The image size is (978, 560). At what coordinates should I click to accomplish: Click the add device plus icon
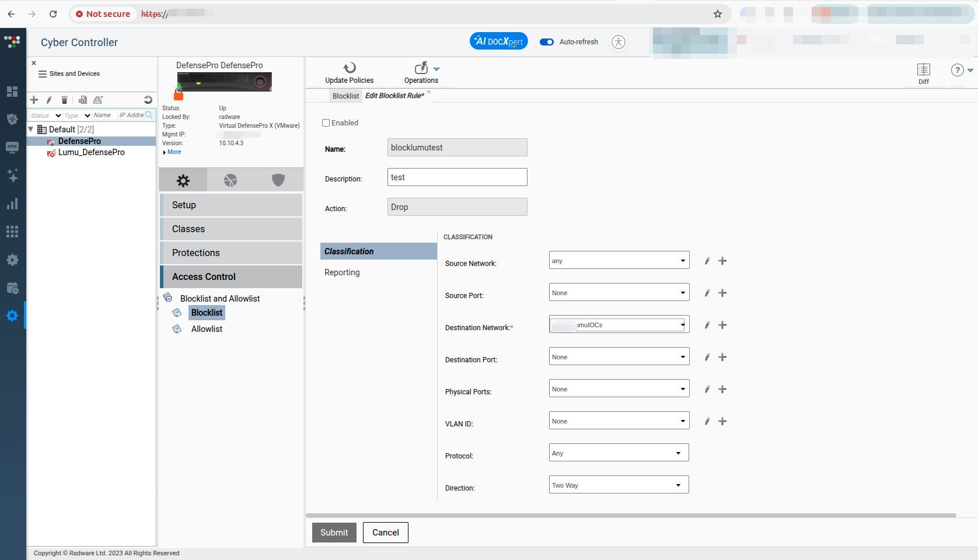pos(34,100)
